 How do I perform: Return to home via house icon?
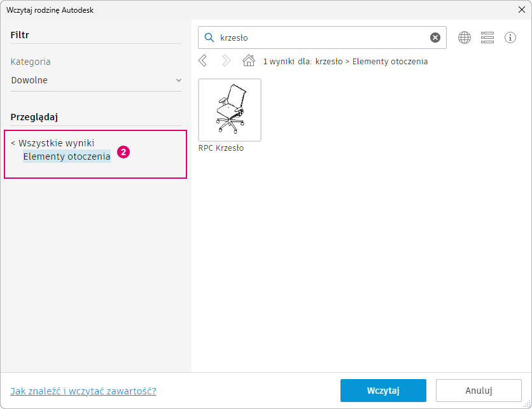(249, 60)
